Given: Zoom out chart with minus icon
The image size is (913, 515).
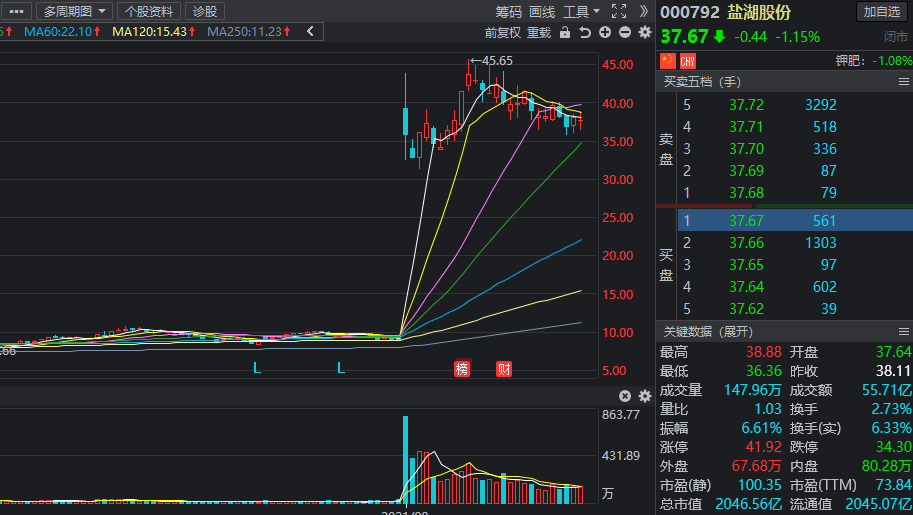Looking at the screenshot, I should point(625,33).
